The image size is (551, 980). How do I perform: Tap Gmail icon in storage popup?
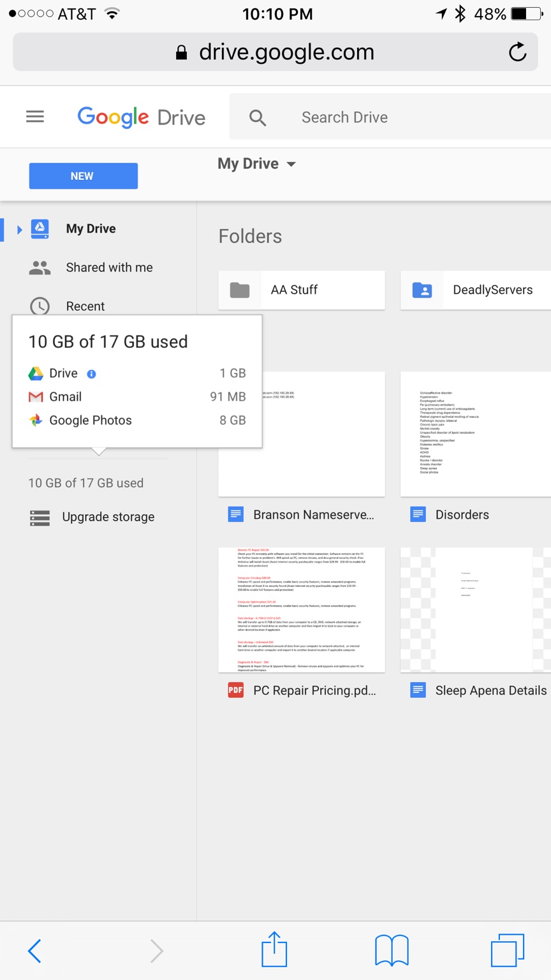point(36,397)
